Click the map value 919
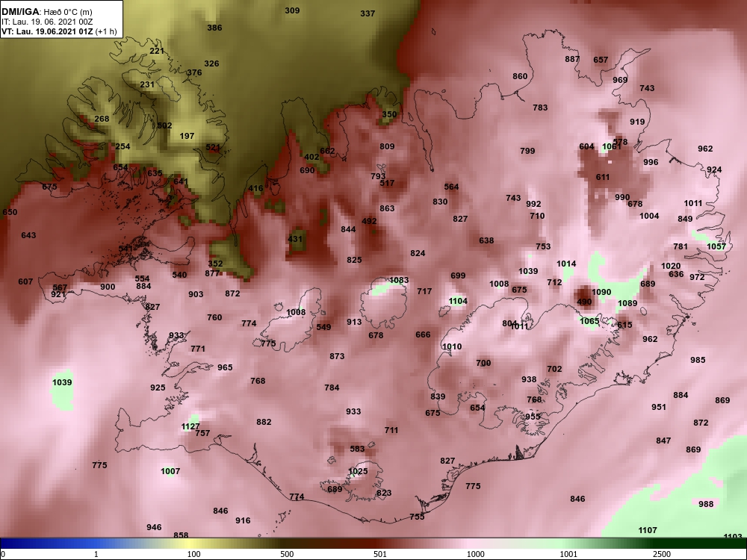 637,122
